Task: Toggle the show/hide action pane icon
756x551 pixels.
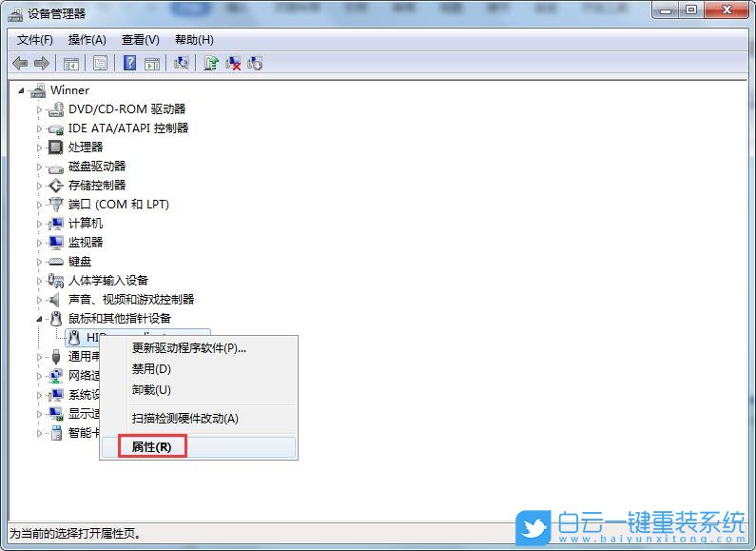Action: point(152,63)
